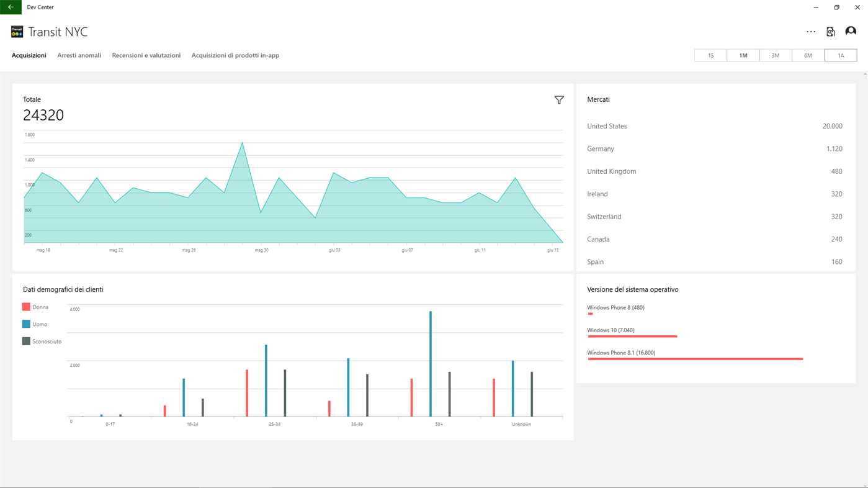Click the Mercati panel heading
868x488 pixels.
click(x=598, y=99)
